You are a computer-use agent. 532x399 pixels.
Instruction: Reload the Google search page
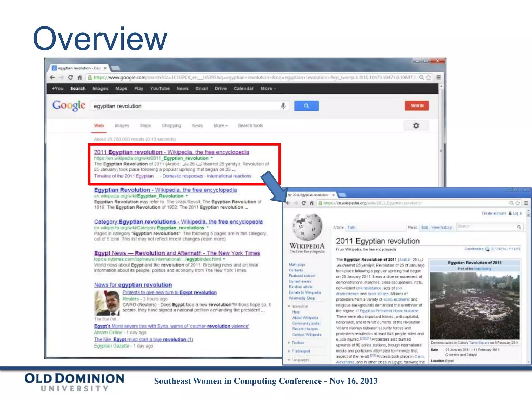point(70,77)
